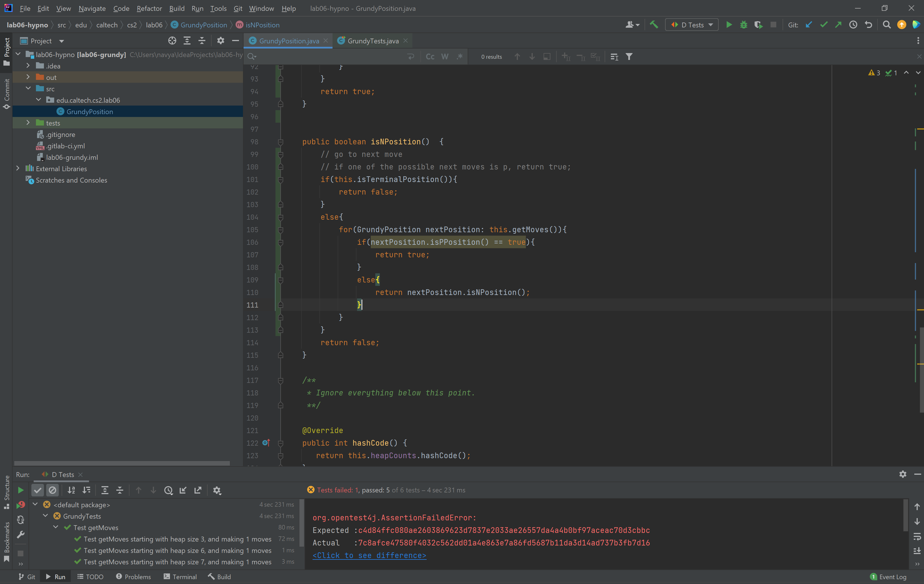Click the find search input field

click(x=330, y=57)
